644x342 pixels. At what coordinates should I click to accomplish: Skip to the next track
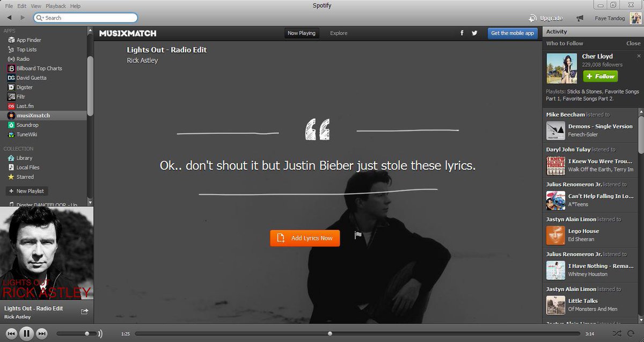pyautogui.click(x=42, y=333)
